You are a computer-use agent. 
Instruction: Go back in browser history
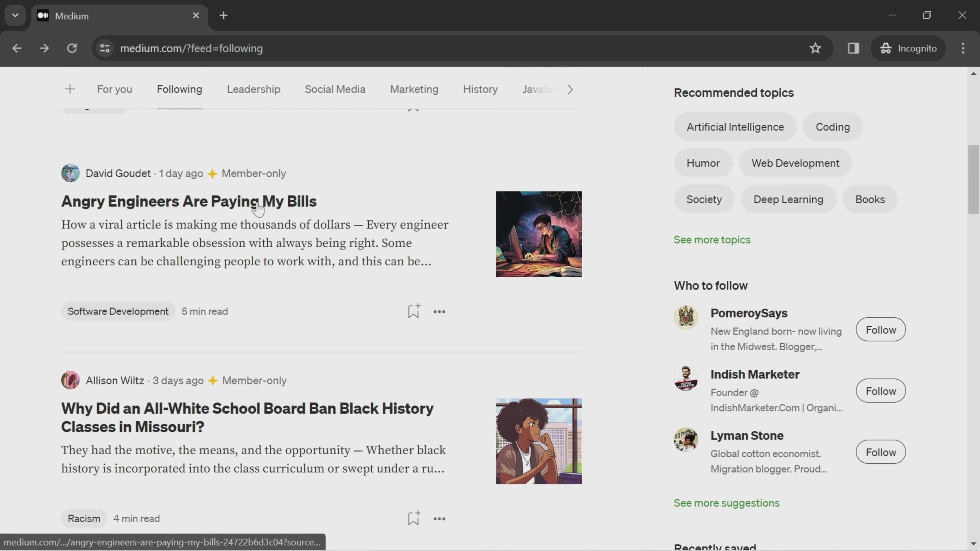(17, 48)
